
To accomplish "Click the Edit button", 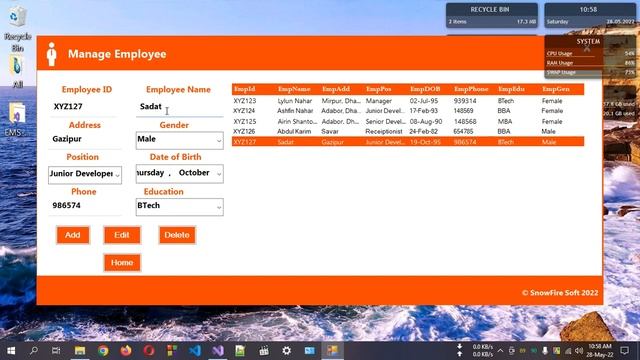I will point(122,235).
